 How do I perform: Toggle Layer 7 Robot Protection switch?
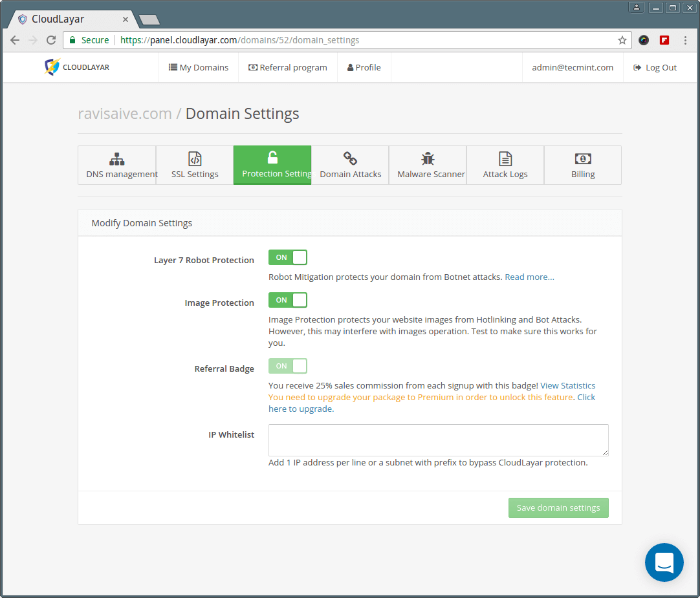(x=288, y=257)
